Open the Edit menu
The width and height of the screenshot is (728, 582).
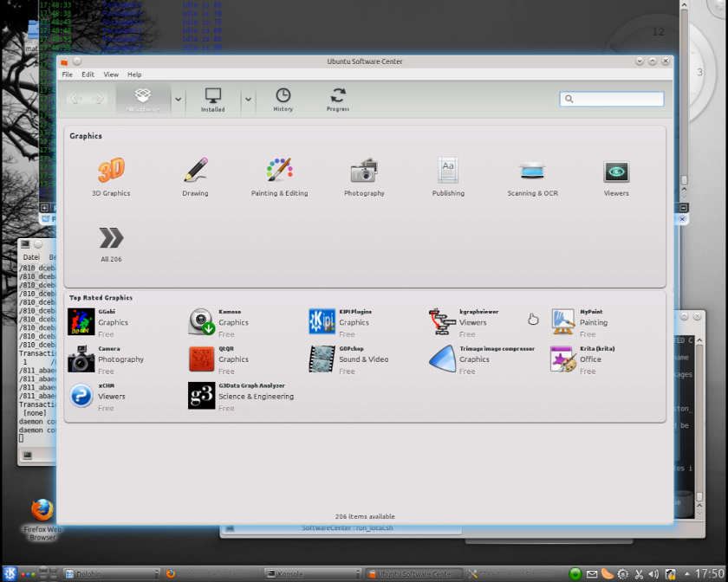click(x=88, y=74)
